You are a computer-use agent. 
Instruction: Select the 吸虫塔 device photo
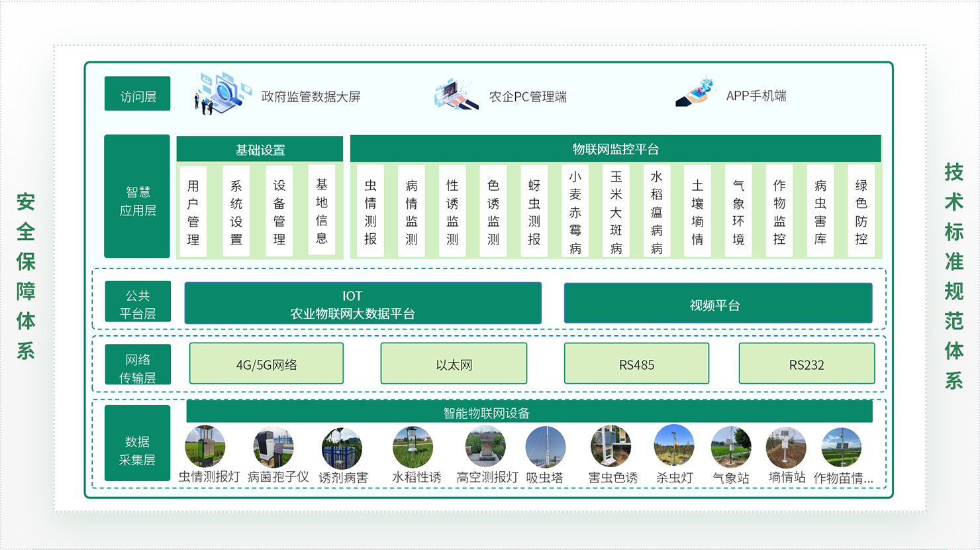tap(546, 447)
